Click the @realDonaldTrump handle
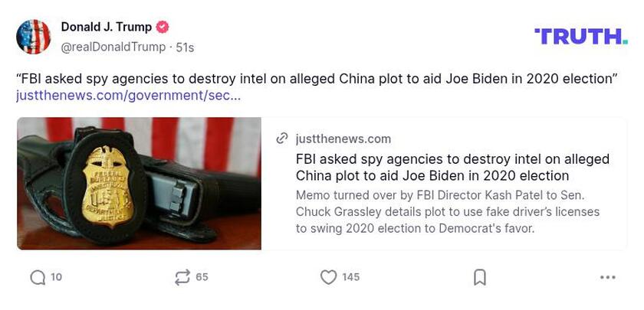 point(113,47)
